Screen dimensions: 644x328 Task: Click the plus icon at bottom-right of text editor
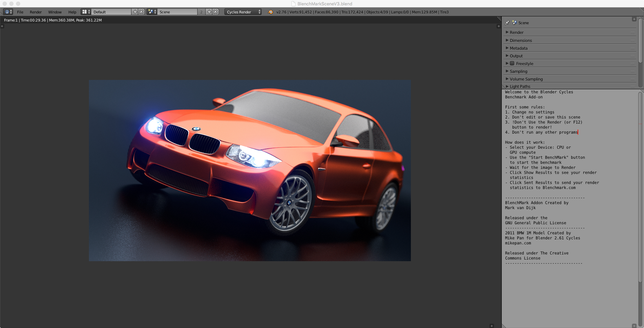[634, 326]
